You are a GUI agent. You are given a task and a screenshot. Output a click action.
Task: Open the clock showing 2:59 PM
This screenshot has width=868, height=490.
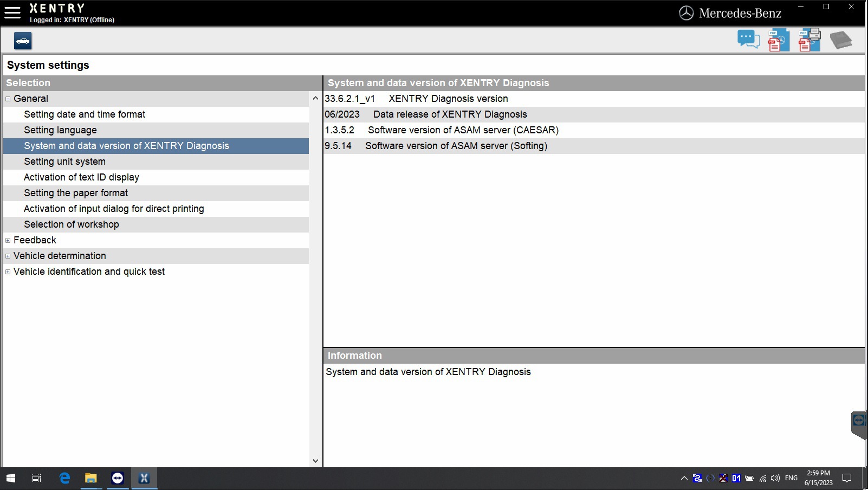tap(819, 478)
